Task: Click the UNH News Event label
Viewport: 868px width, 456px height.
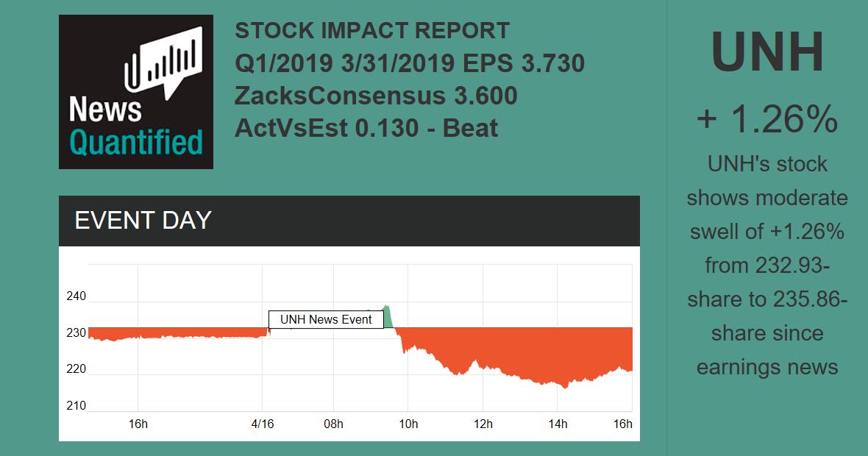Action: click(326, 319)
